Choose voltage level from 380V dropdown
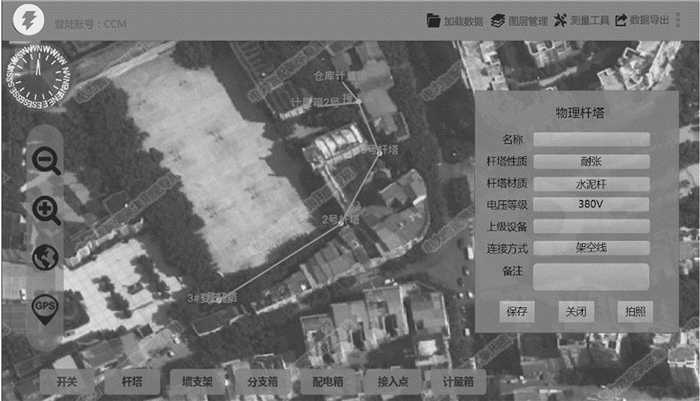 pyautogui.click(x=591, y=204)
